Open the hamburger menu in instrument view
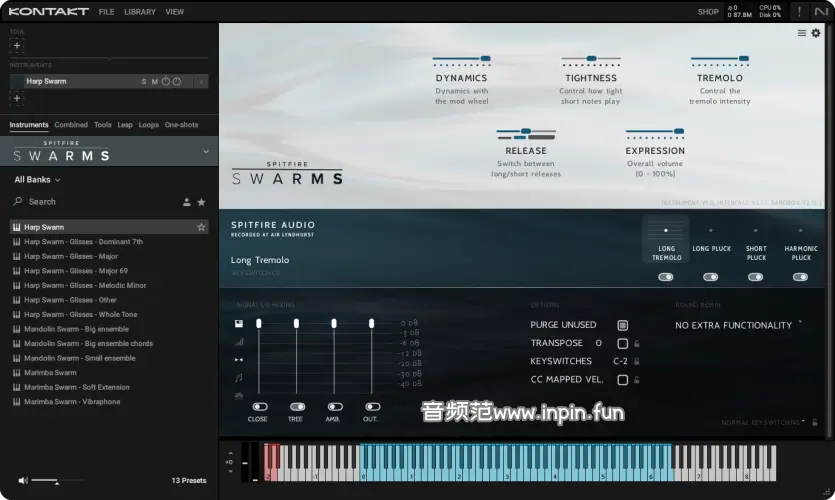835x500 pixels. point(801,33)
